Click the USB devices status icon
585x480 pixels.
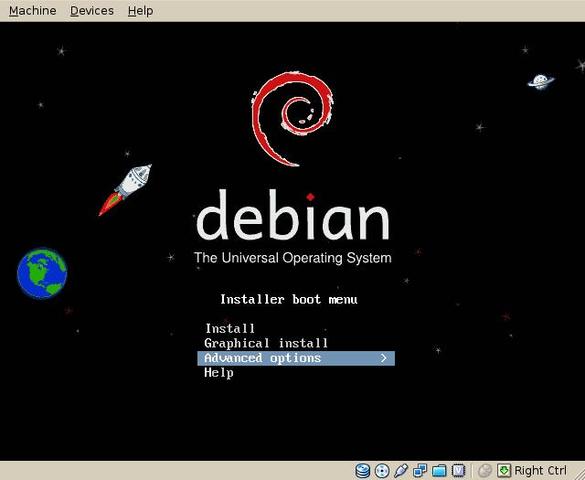tap(401, 471)
